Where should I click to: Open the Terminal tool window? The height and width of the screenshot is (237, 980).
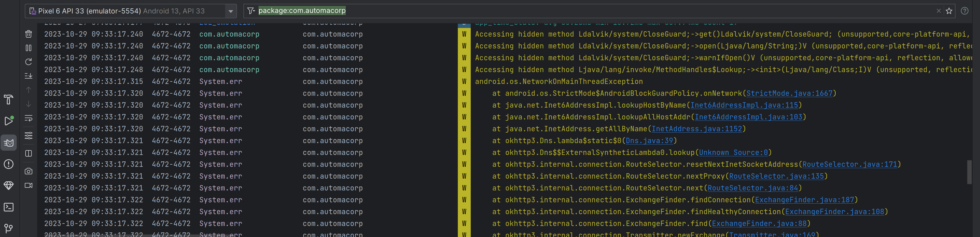pyautogui.click(x=9, y=207)
